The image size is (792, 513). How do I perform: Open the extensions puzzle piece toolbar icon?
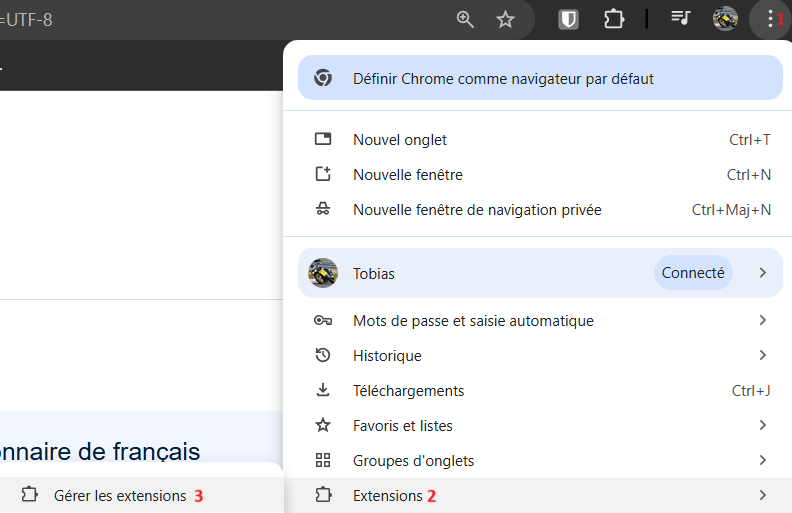pos(614,20)
